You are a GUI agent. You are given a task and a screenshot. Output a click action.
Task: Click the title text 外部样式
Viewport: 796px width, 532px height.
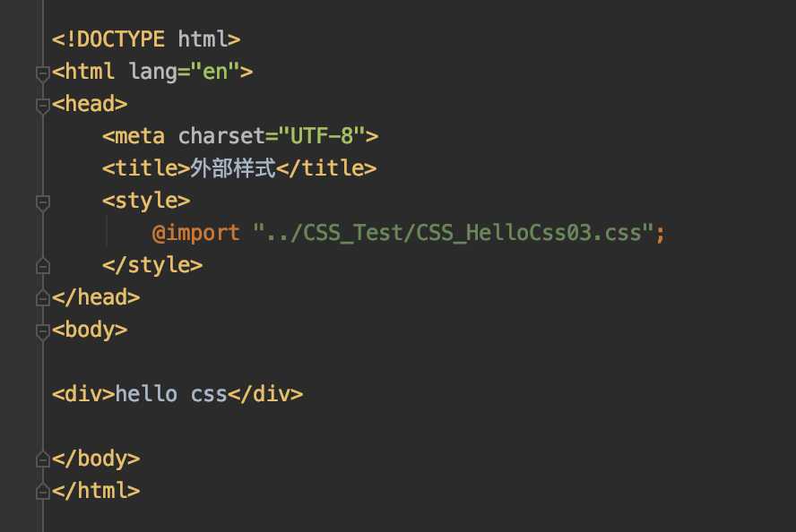tap(233, 168)
